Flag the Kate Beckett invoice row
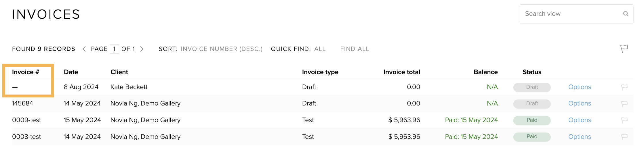 tap(624, 87)
